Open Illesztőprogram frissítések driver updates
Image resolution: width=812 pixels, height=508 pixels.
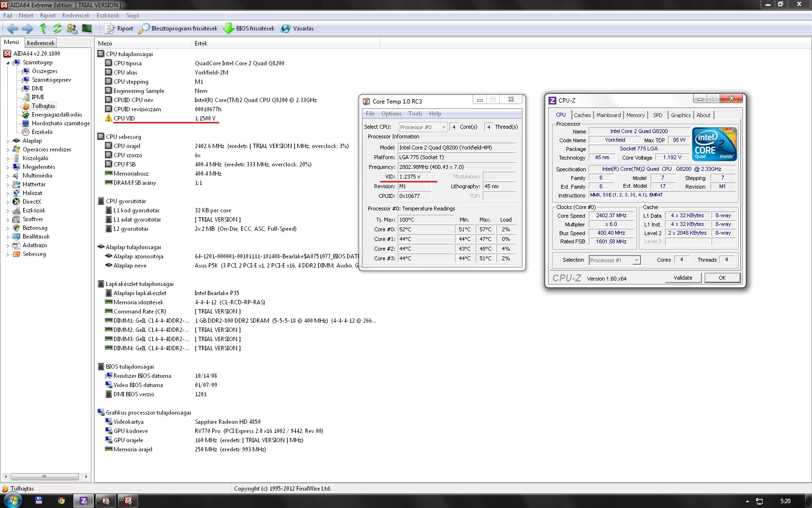pyautogui.click(x=178, y=29)
